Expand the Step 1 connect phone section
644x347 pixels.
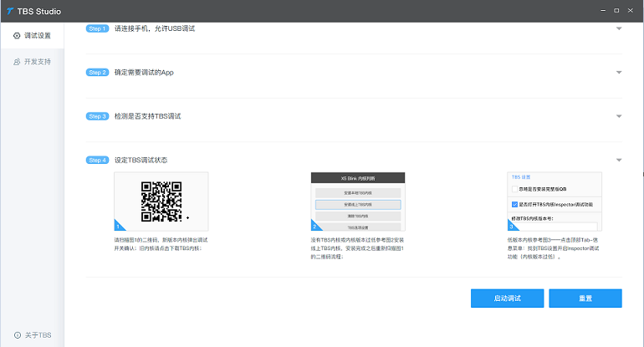pos(618,29)
